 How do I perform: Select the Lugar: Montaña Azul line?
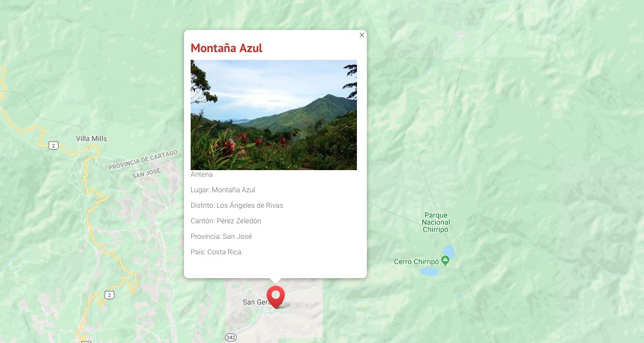pyautogui.click(x=223, y=190)
